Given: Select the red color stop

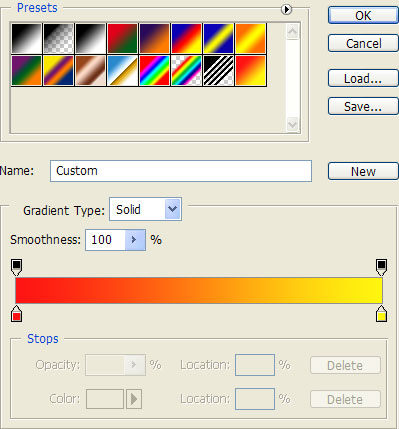Looking at the screenshot, I should pos(16,313).
